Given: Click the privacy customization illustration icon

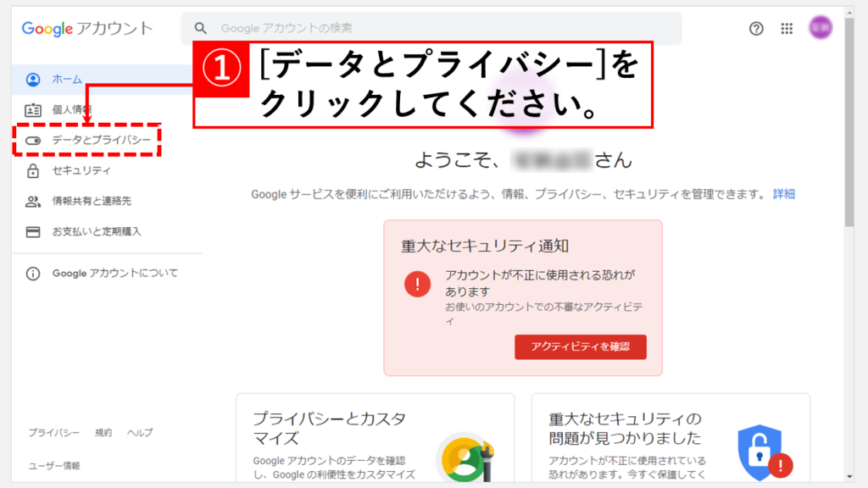Looking at the screenshot, I should point(466,457).
